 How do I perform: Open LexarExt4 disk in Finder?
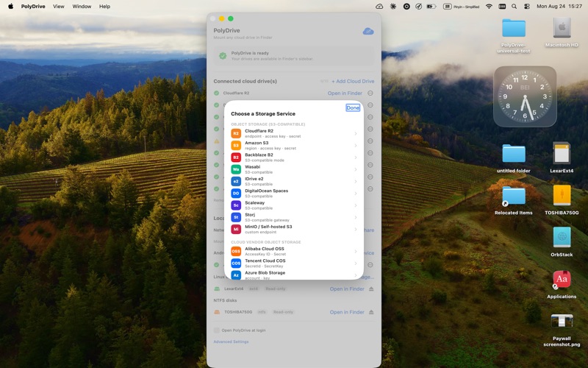point(347,289)
